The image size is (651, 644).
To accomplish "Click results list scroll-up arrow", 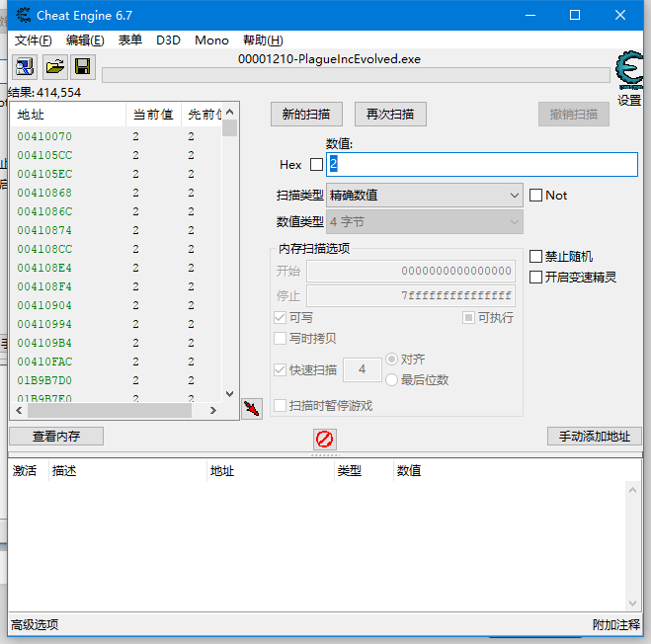I will tap(229, 112).
